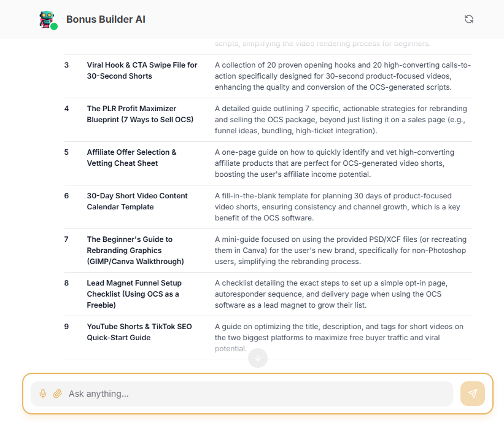This screenshot has width=504, height=428.
Task: Open 'The PLR Profit Maximizer Blueprint' entry
Action: [140, 114]
